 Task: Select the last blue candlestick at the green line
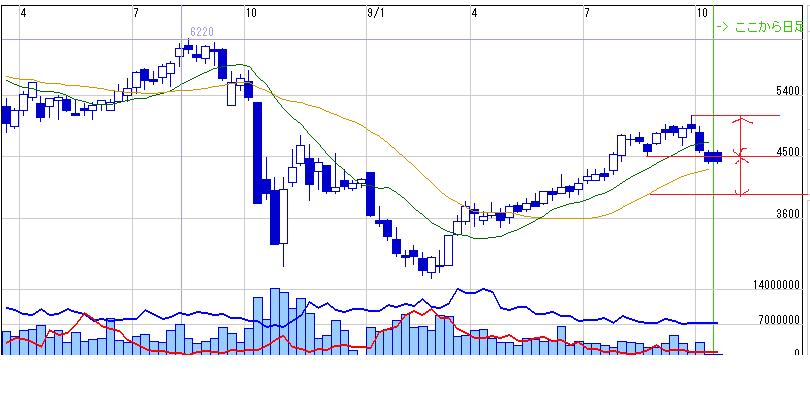712,156
